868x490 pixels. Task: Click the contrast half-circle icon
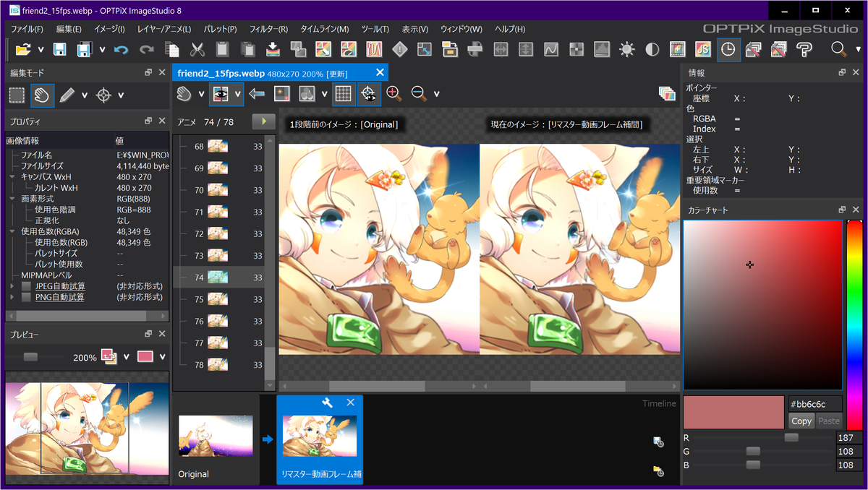(652, 49)
